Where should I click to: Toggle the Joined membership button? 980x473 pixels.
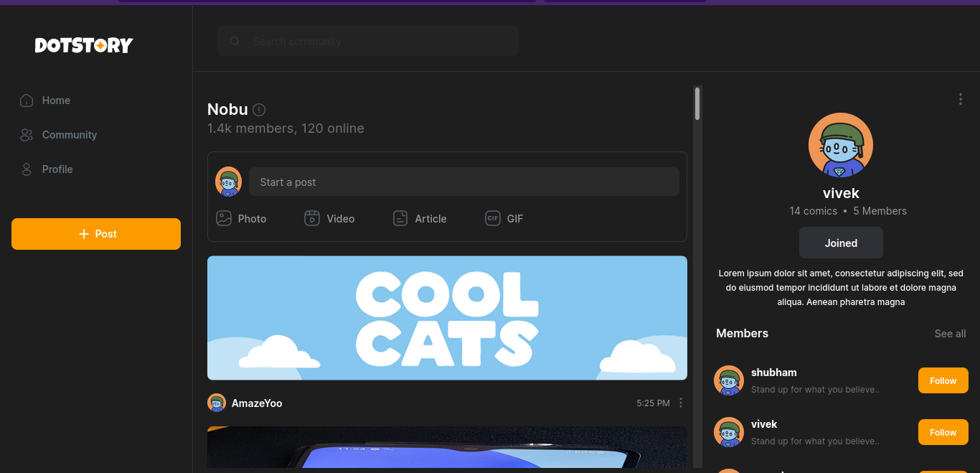point(841,243)
